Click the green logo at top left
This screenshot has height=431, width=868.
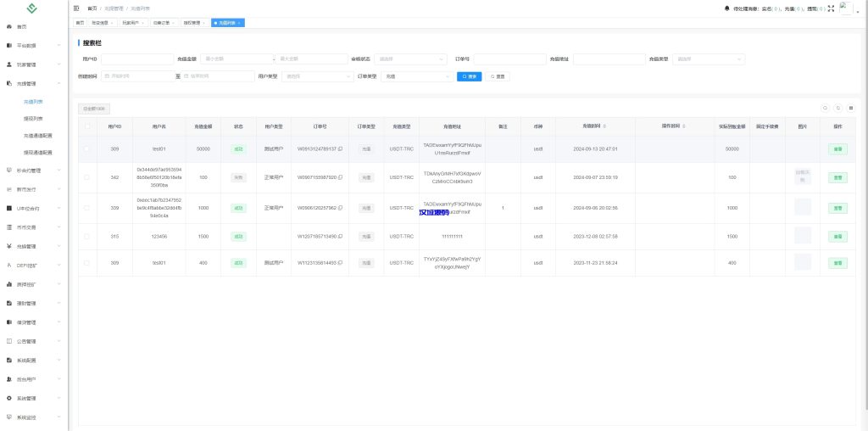(x=32, y=8)
